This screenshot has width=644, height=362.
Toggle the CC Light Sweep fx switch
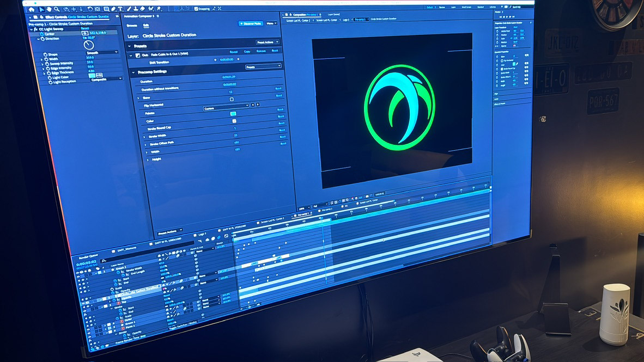[x=36, y=29]
